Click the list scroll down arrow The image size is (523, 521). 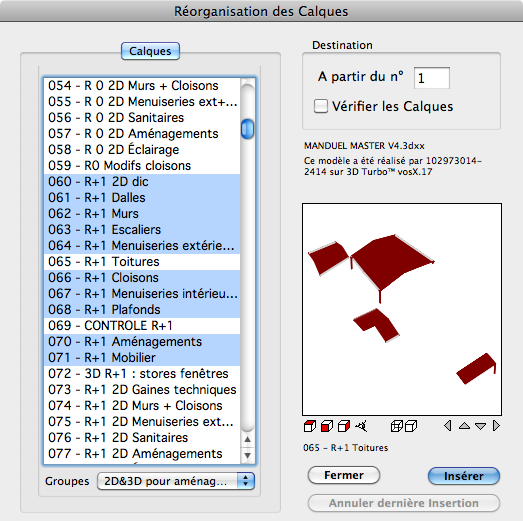[247, 456]
